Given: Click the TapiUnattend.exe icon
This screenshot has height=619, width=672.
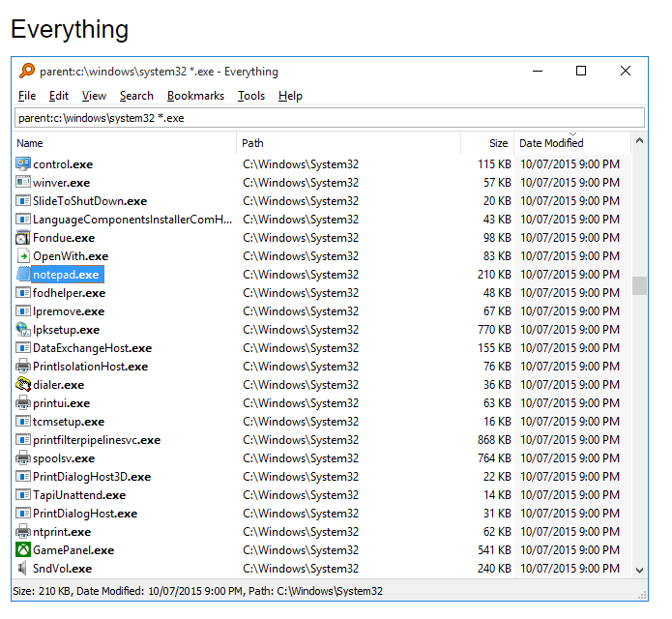Looking at the screenshot, I should 23,494.
